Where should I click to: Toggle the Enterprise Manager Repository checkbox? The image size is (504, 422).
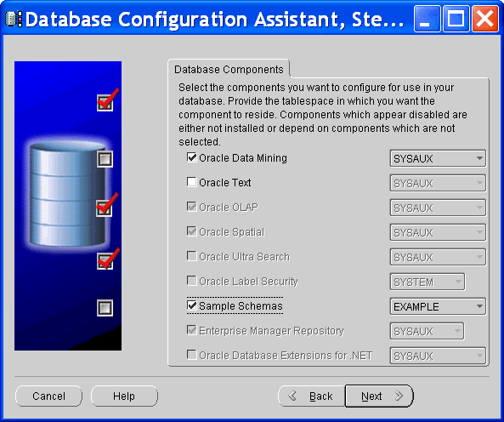coord(192,330)
